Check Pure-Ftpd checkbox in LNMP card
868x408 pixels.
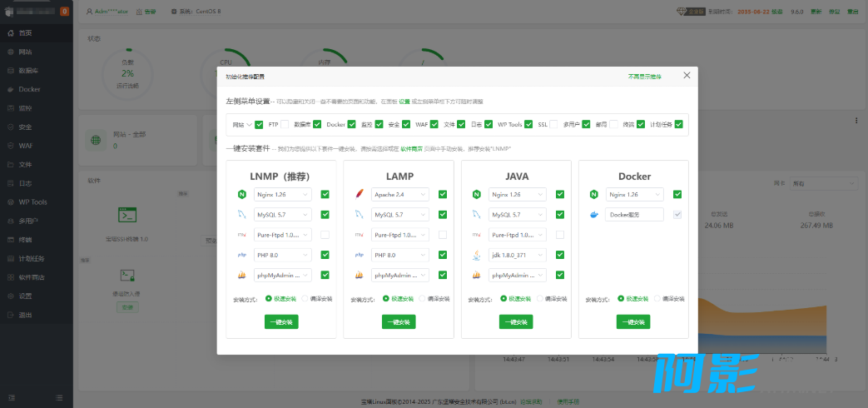tap(325, 235)
